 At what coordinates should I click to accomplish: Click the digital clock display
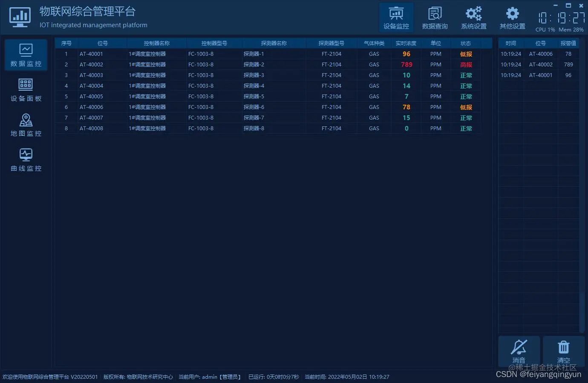click(x=561, y=18)
